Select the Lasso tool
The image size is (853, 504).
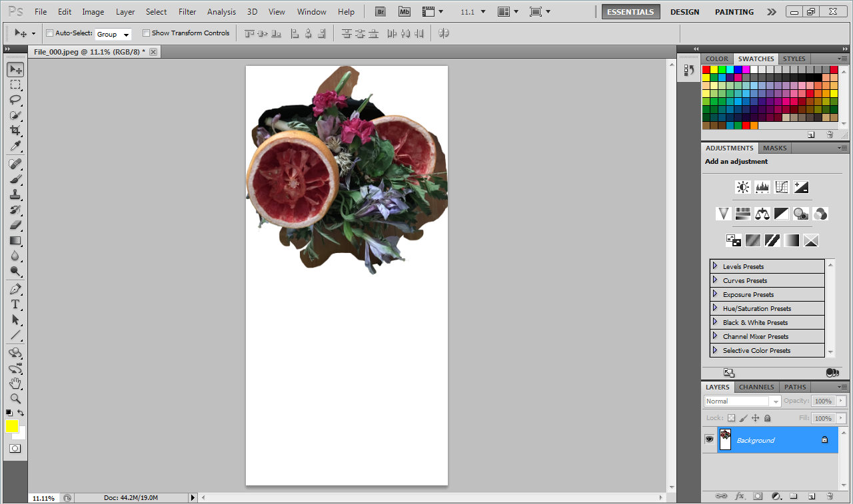point(15,100)
